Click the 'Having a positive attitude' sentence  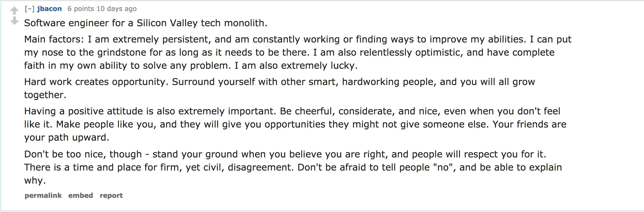pyautogui.click(x=150, y=111)
